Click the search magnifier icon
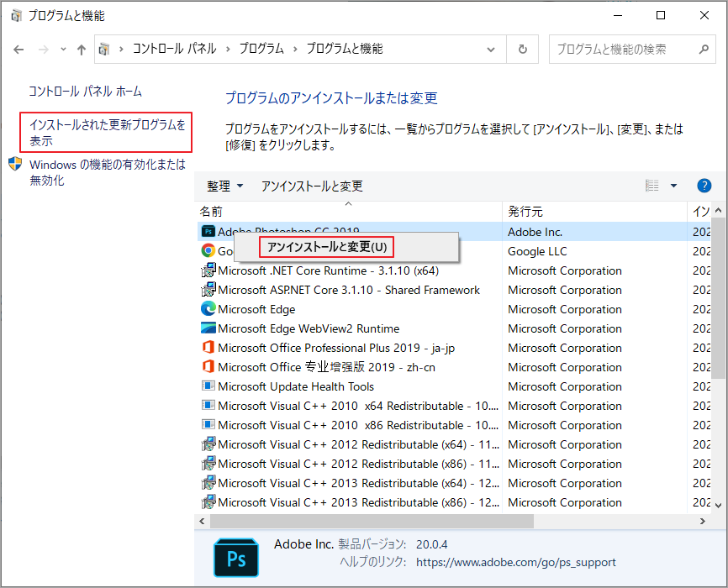This screenshot has height=588, width=728. pyautogui.click(x=704, y=49)
